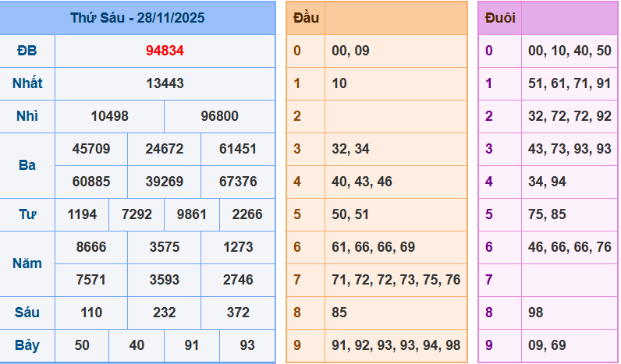
Task: Select tail digit 3 in the Đuôi table
Action: click(489, 149)
